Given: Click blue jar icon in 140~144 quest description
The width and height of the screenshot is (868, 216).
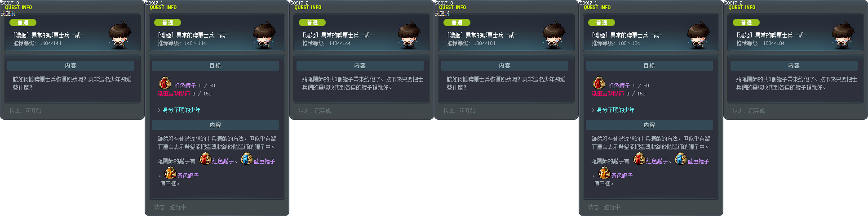Looking at the screenshot, I should click(x=247, y=158).
